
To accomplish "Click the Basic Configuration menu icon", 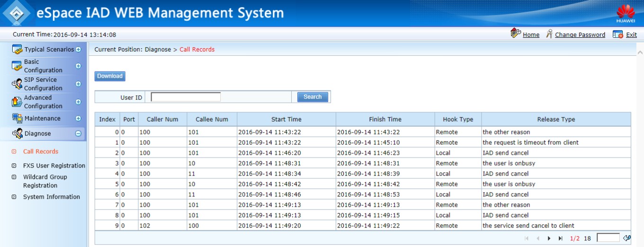I will pos(17,66).
